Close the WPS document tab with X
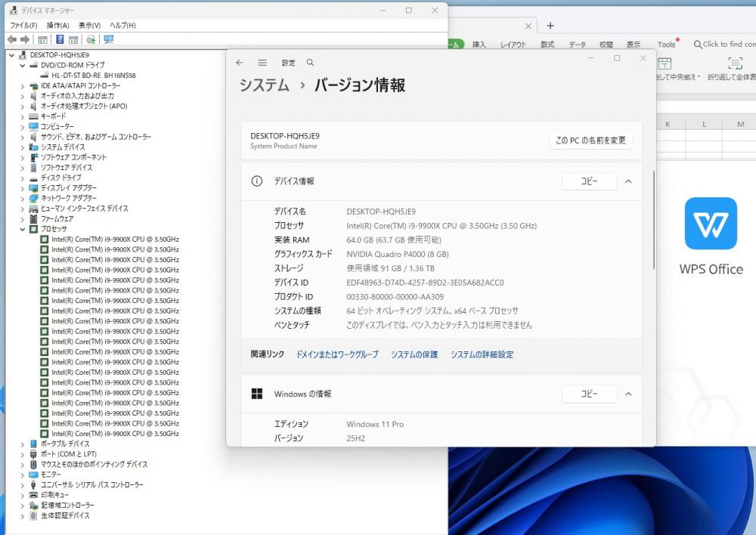The width and height of the screenshot is (756, 535). pos(528,26)
